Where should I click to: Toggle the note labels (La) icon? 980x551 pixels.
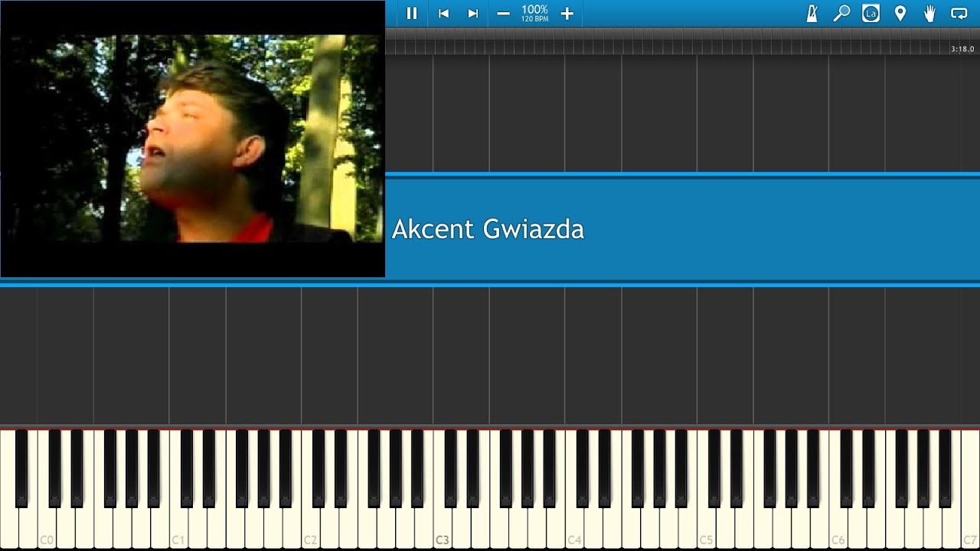point(871,13)
